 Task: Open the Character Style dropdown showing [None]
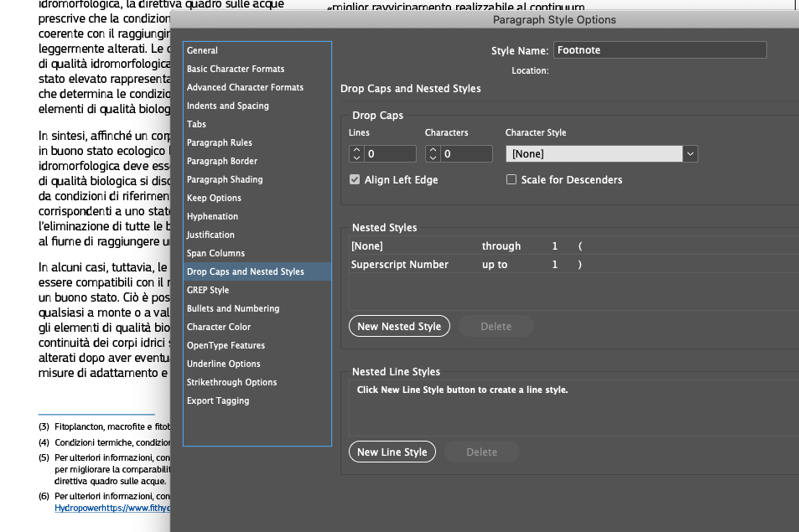(x=691, y=153)
